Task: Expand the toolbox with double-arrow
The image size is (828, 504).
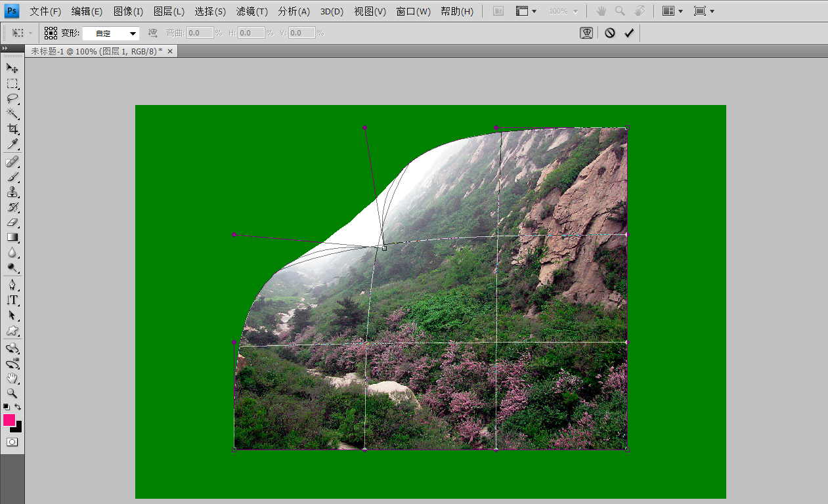Action: pos(5,49)
